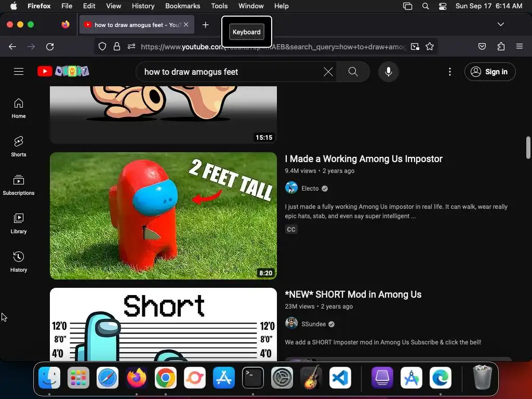Launch Safari from the Dock
Image resolution: width=532 pixels, height=399 pixels.
tap(108, 378)
